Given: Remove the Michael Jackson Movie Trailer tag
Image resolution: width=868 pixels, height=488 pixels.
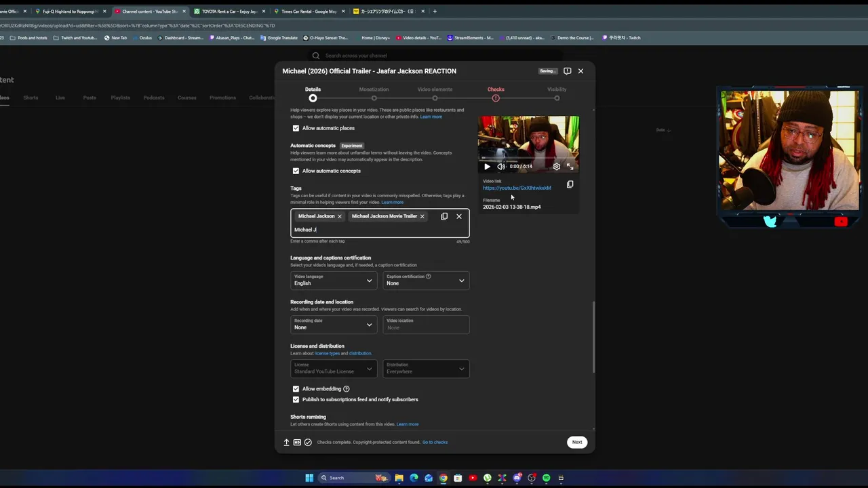Looking at the screenshot, I should 422,216.
